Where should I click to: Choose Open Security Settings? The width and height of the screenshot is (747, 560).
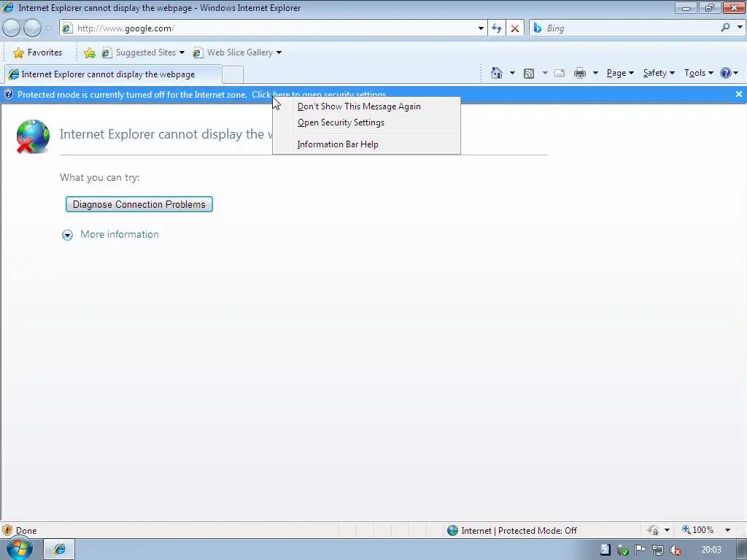tap(366, 122)
